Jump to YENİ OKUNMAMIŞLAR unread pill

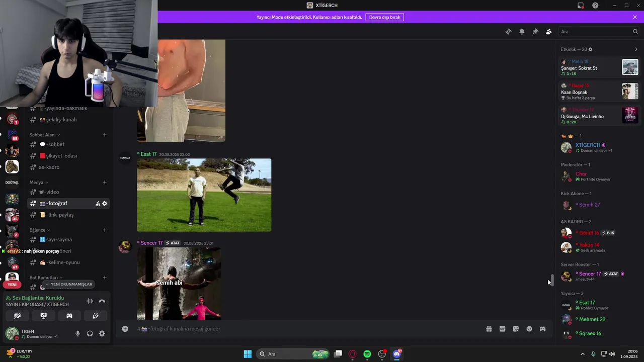pos(69,284)
